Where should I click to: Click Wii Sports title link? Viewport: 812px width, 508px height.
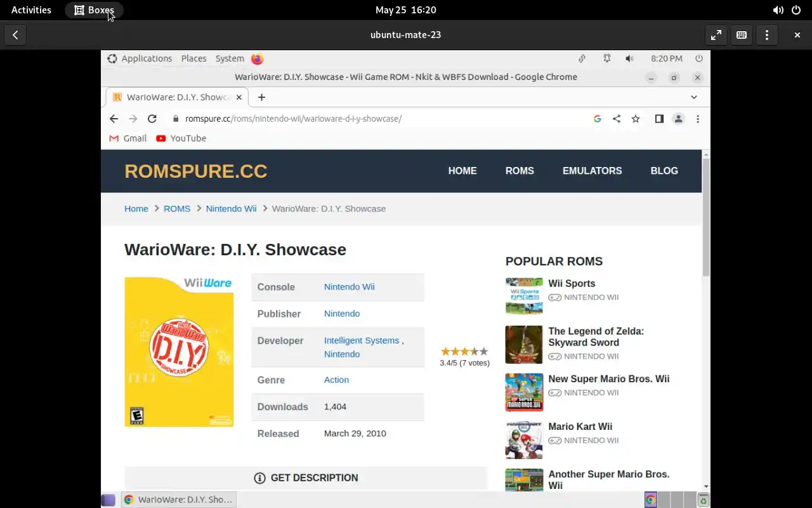click(x=572, y=284)
